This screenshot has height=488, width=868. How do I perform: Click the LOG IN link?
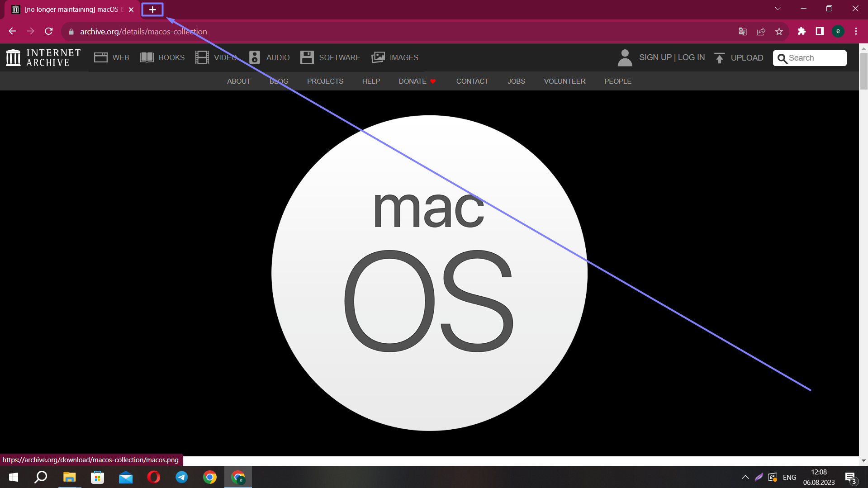tap(691, 57)
